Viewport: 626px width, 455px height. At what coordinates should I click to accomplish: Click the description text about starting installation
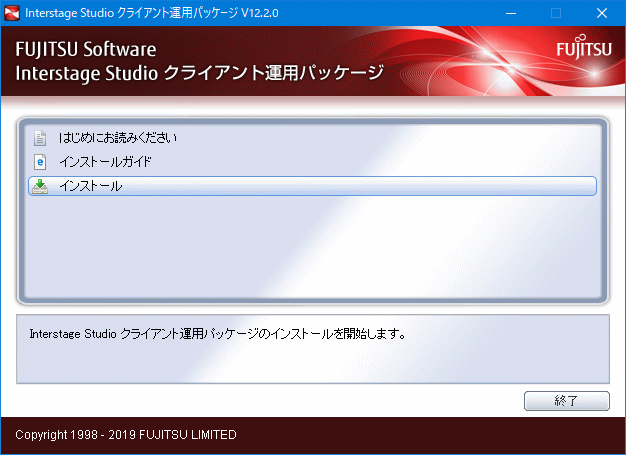click(x=218, y=334)
